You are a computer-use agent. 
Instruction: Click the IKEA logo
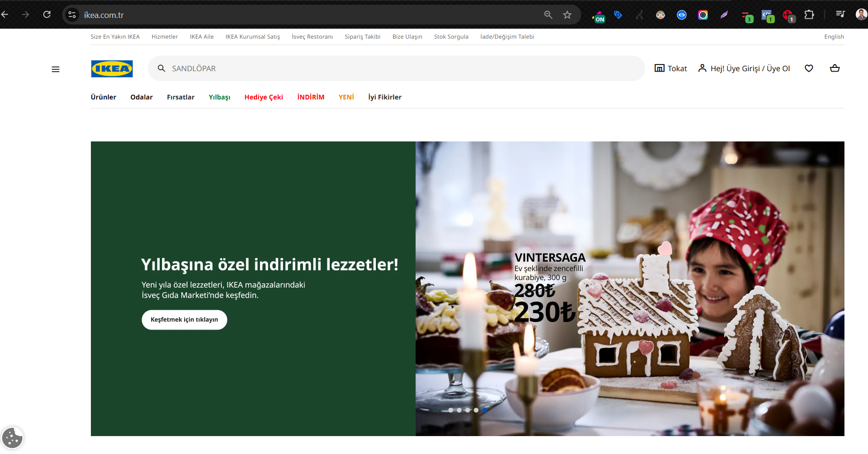tap(112, 69)
